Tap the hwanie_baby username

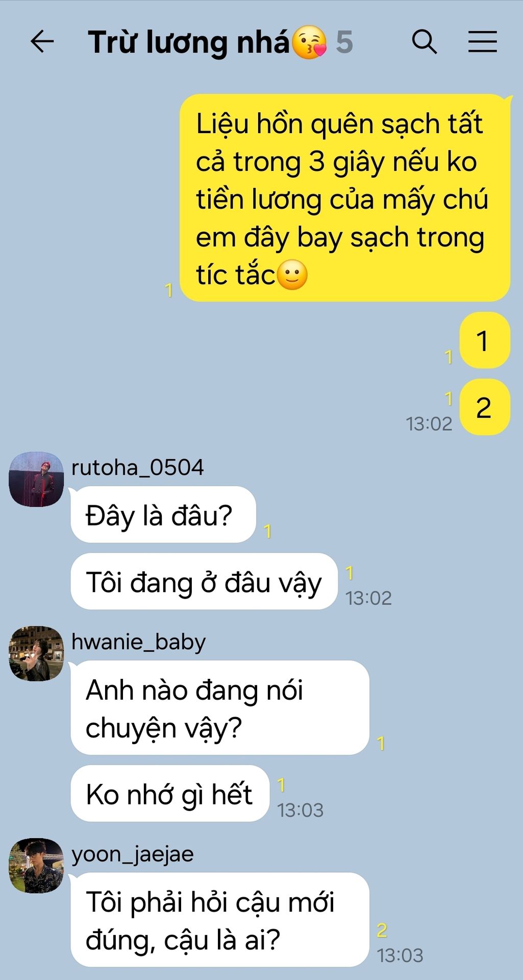click(138, 642)
